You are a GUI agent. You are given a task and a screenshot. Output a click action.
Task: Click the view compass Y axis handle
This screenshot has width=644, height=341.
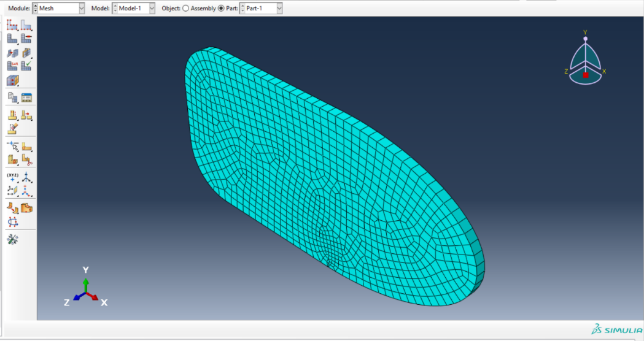(x=585, y=39)
